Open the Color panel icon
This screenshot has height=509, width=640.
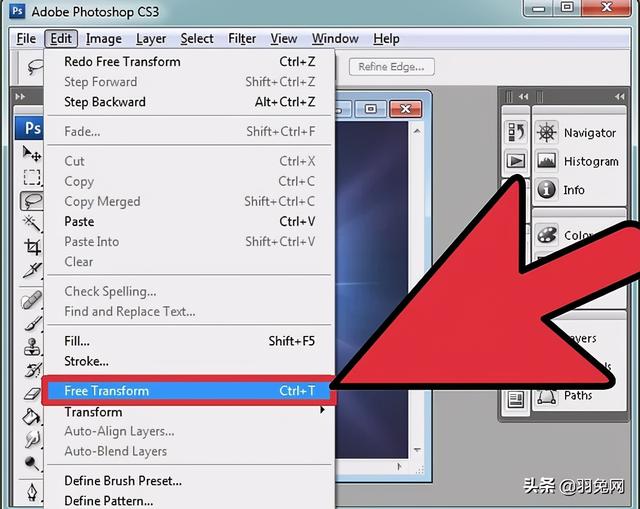[546, 235]
